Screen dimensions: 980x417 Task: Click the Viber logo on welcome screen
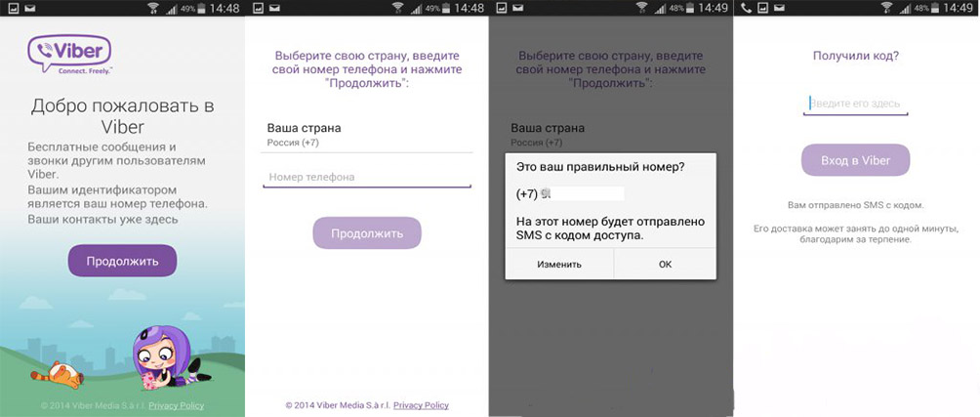[70, 56]
